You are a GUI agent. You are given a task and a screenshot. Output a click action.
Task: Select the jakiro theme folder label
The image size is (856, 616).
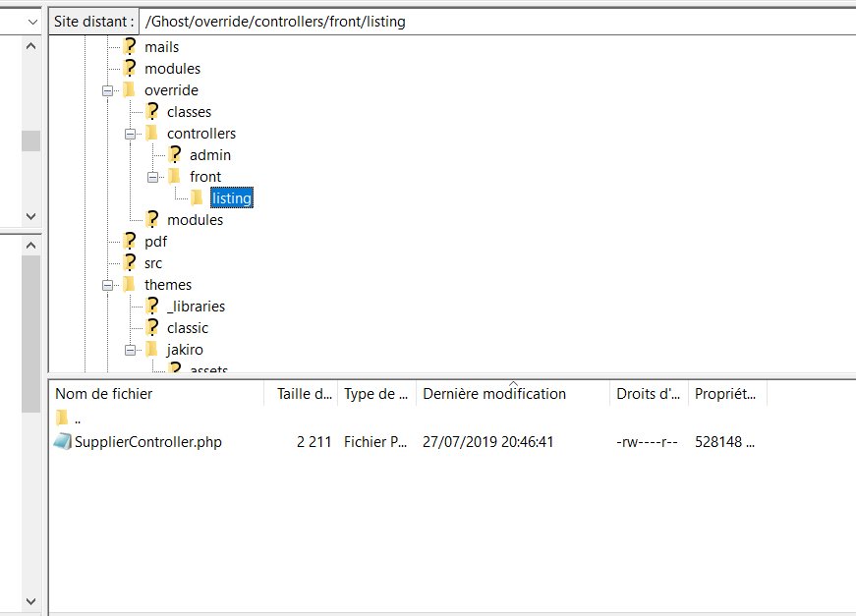point(185,350)
